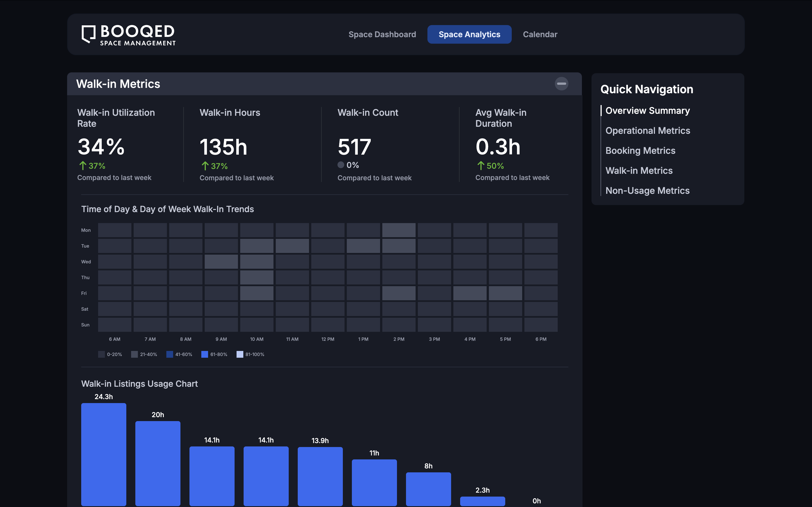Open the Calendar section
The image size is (812, 507).
540,34
